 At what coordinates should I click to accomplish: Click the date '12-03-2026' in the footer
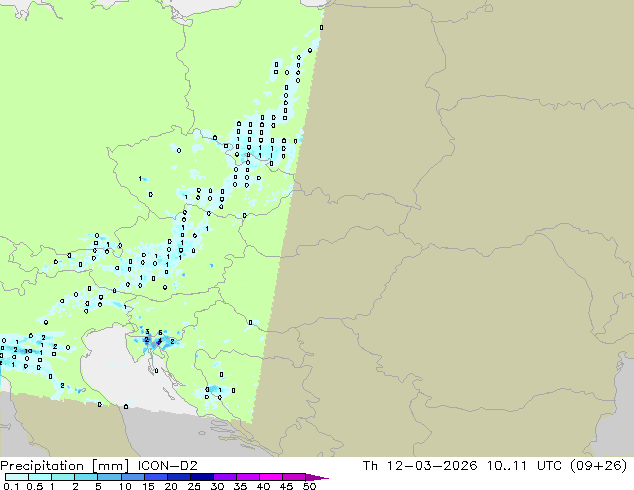point(432,466)
